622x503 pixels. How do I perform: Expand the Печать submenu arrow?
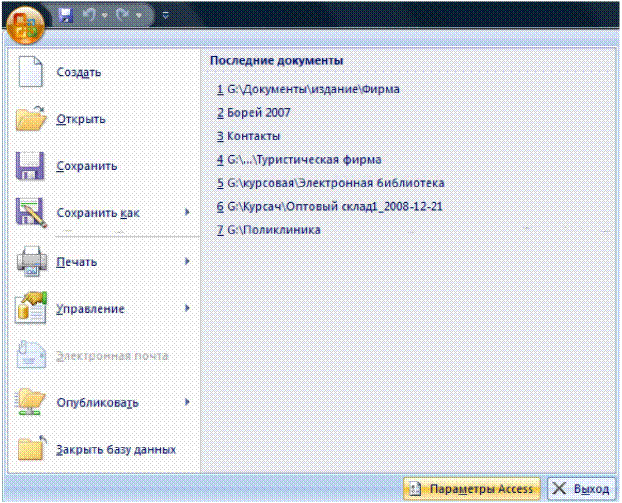tap(187, 261)
